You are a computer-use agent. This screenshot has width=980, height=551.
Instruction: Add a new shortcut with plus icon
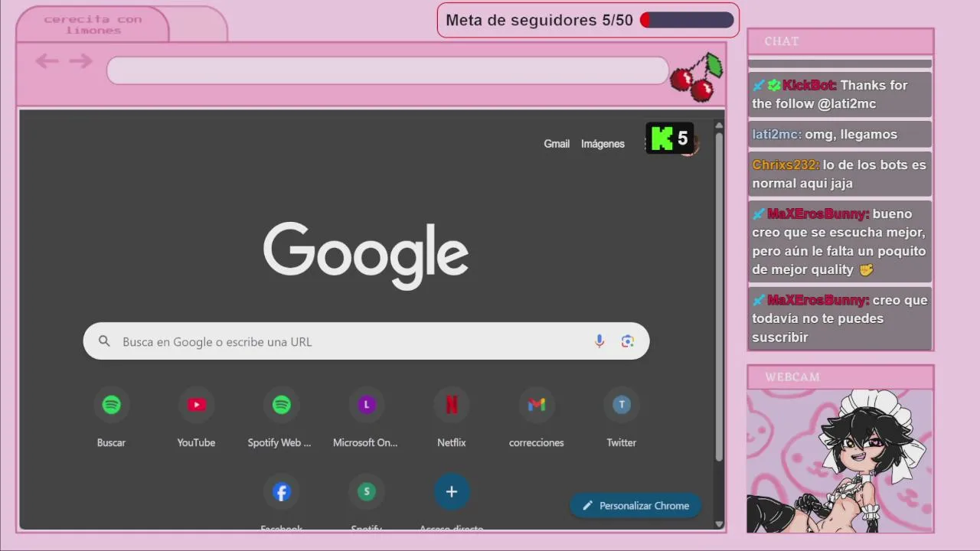tap(452, 492)
